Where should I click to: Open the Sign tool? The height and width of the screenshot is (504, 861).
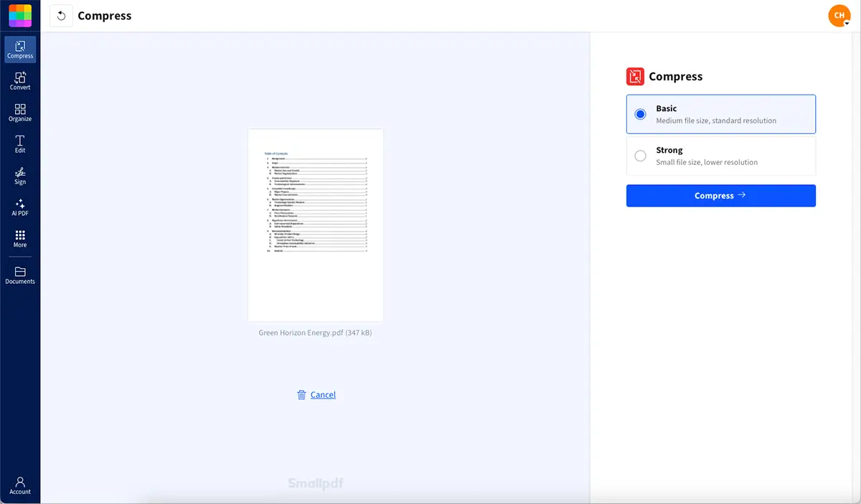[19, 176]
